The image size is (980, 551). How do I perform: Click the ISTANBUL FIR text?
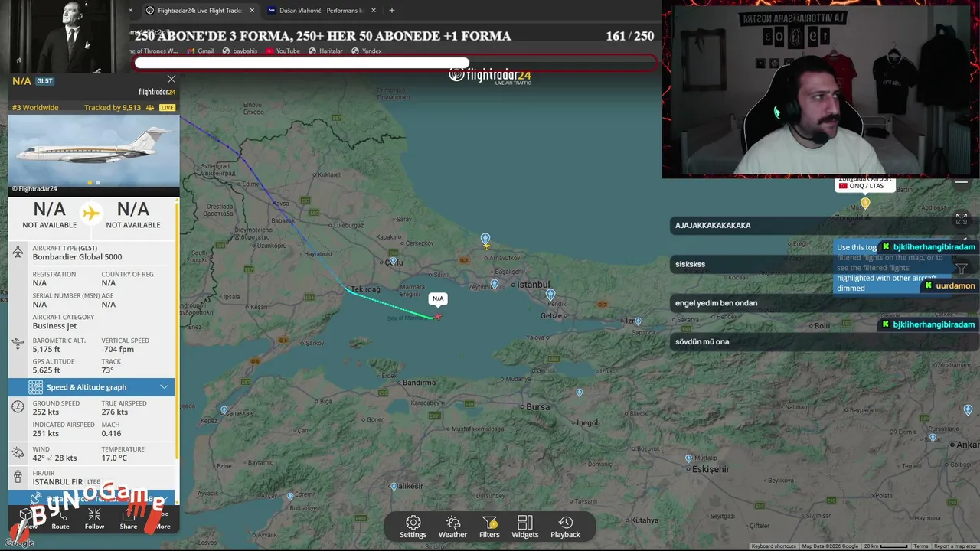click(x=57, y=482)
